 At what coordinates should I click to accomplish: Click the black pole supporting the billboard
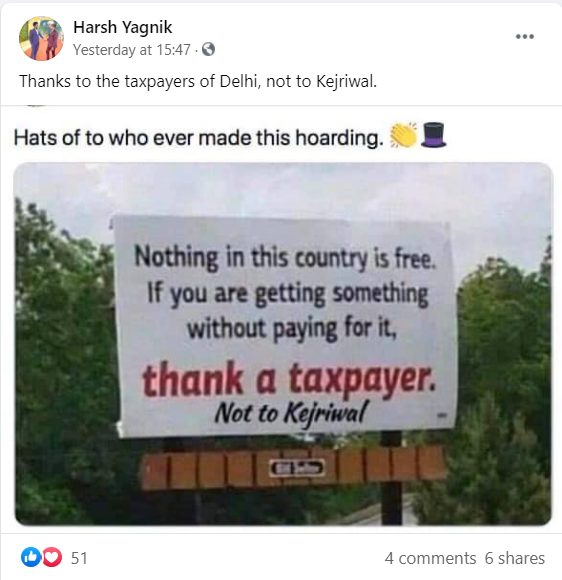pyautogui.click(x=391, y=479)
